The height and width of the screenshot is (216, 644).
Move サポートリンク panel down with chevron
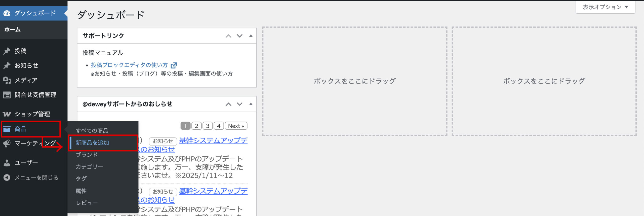click(239, 36)
